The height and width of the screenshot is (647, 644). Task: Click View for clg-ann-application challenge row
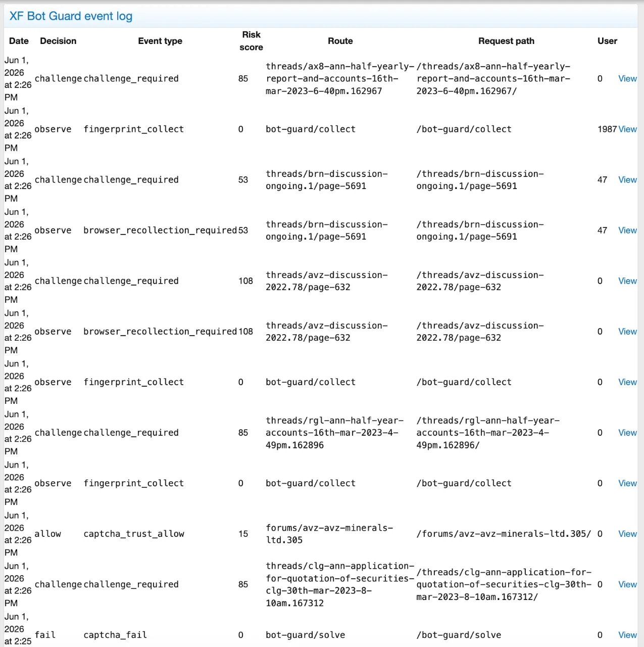[627, 584]
